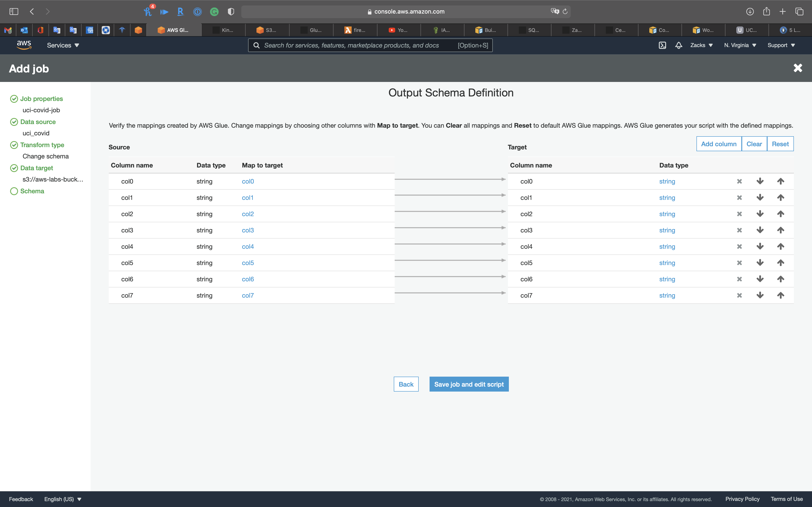Remove the col0 target column

[x=739, y=181]
